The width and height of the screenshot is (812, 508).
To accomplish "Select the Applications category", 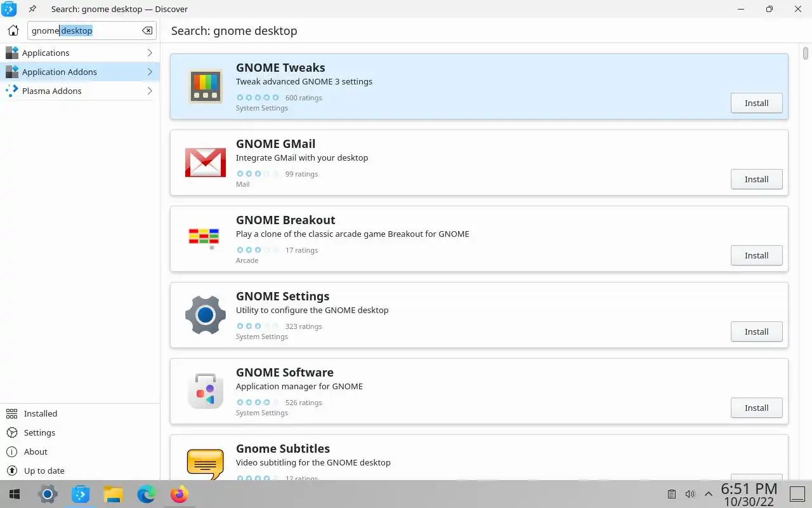I will tap(80, 53).
